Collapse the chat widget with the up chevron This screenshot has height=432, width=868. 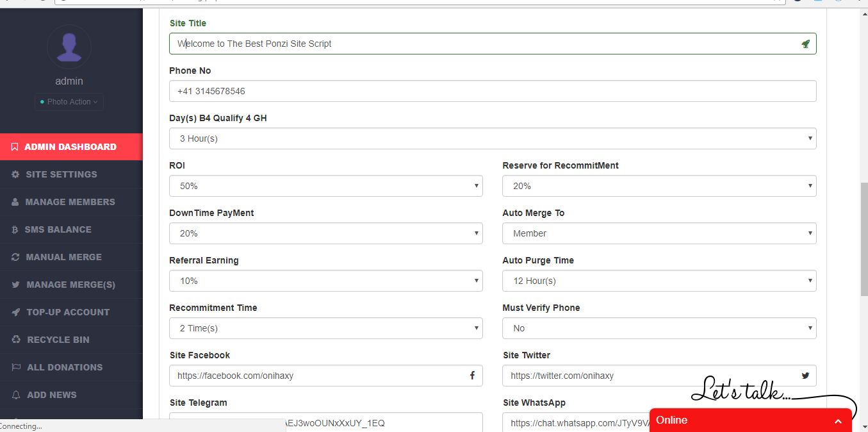pyautogui.click(x=838, y=421)
